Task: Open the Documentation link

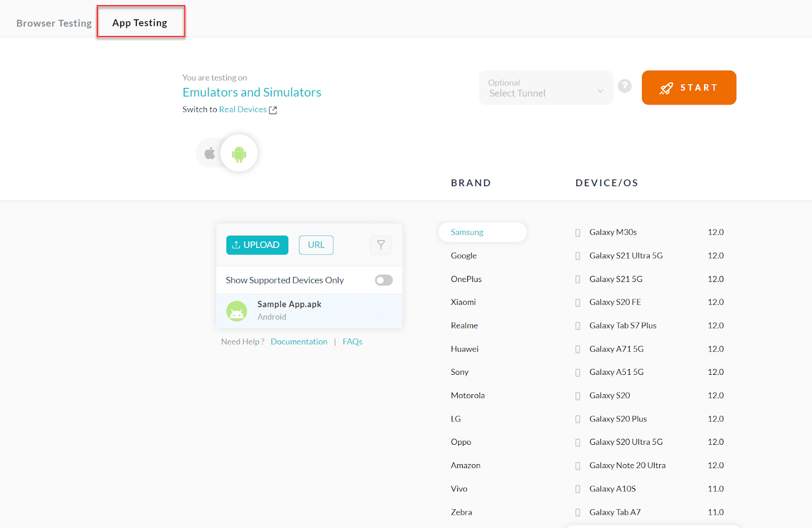Action: (299, 341)
